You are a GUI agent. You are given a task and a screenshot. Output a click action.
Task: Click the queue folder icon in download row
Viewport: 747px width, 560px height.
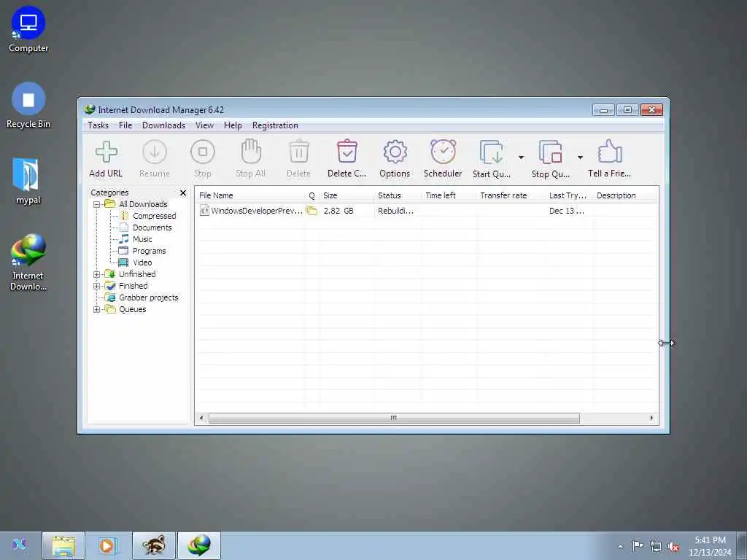coord(311,211)
